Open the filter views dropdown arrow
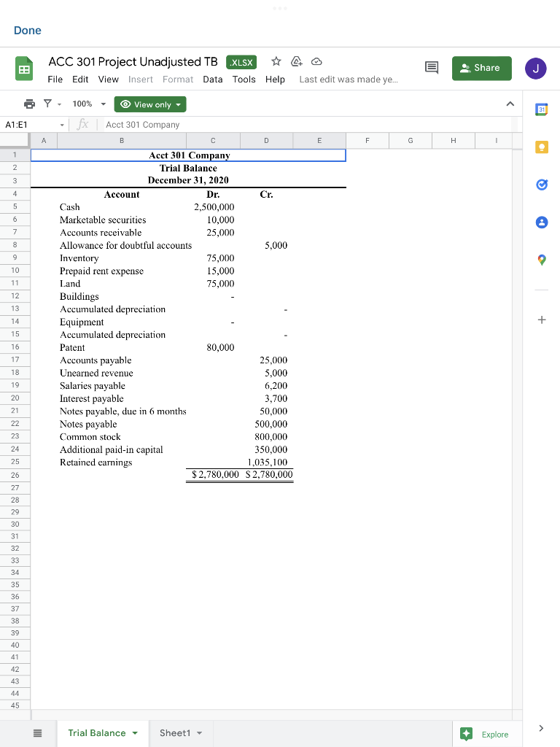 60,104
